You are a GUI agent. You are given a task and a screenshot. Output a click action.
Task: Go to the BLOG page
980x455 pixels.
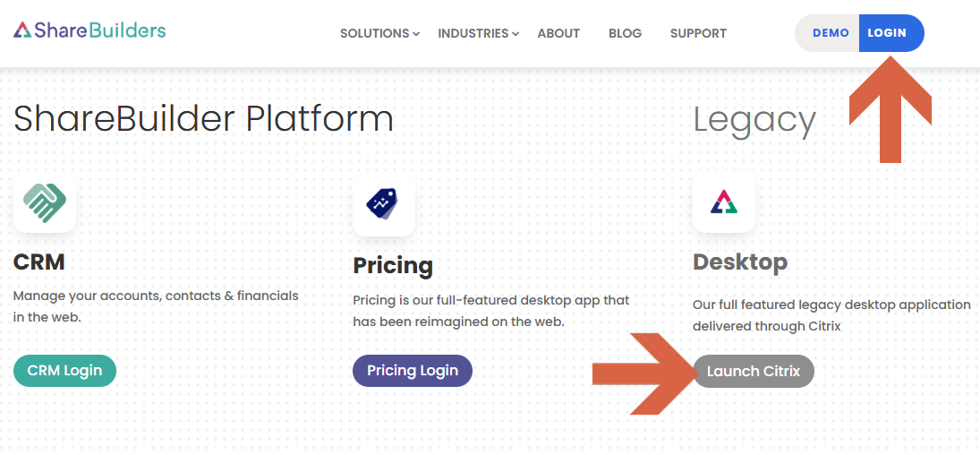[625, 33]
